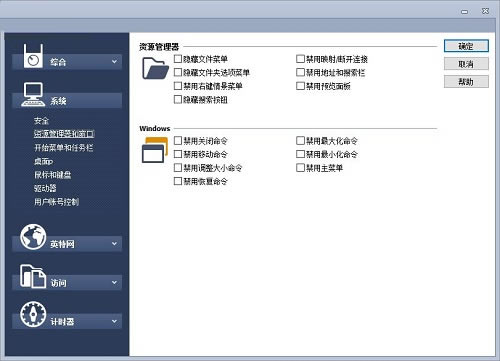500x361 pixels.
Task: Click the 系统 computer icon
Action: click(33, 95)
